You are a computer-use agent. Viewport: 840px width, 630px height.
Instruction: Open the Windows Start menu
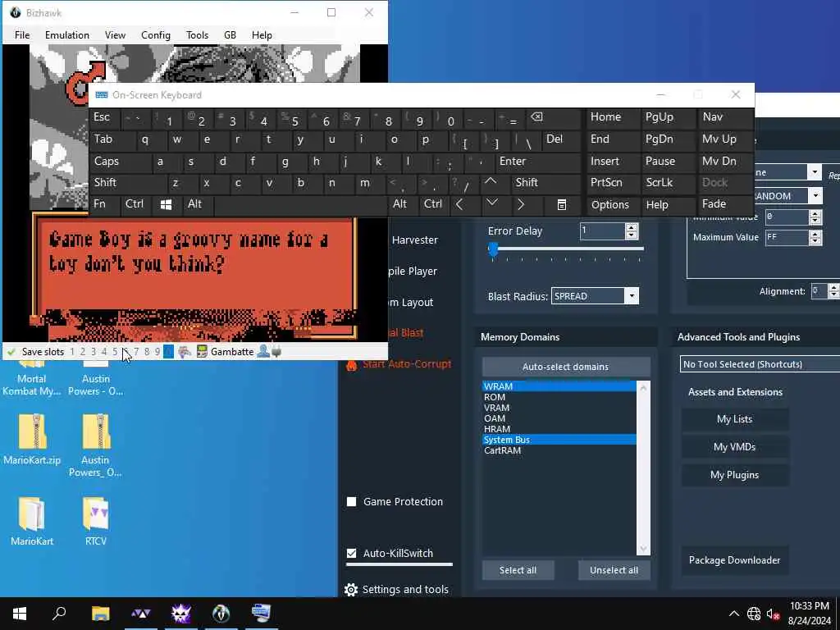(x=20, y=614)
